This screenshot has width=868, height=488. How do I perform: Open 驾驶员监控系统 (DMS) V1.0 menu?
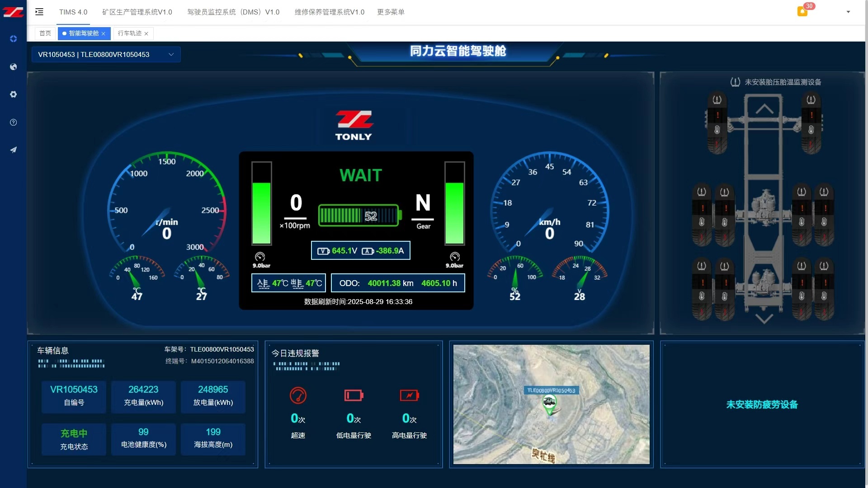[x=233, y=12]
